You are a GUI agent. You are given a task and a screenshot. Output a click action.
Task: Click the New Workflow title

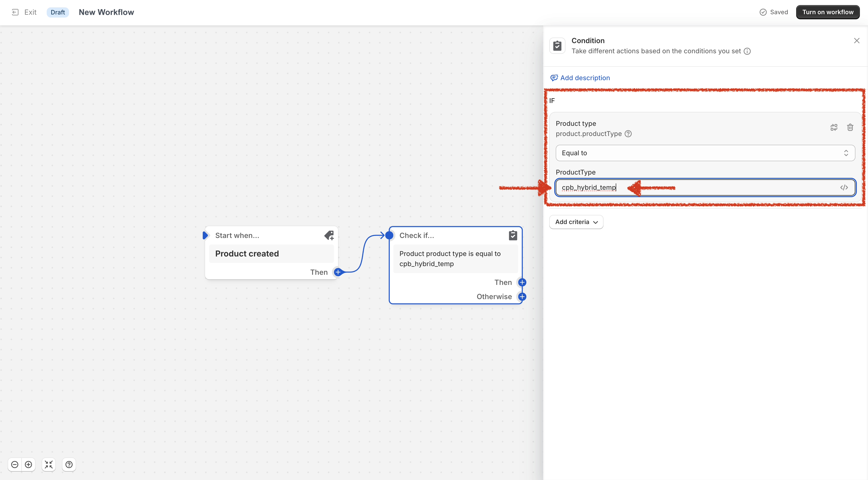106,12
